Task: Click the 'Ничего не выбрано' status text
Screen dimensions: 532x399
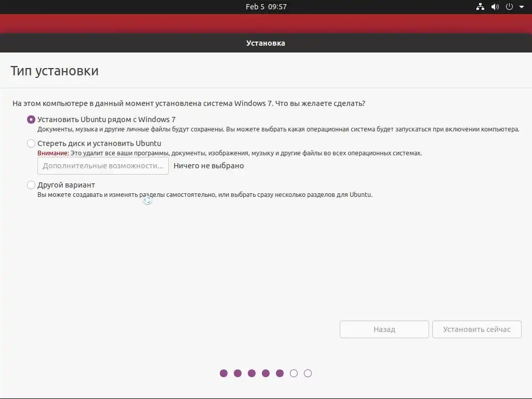Action: click(x=209, y=166)
